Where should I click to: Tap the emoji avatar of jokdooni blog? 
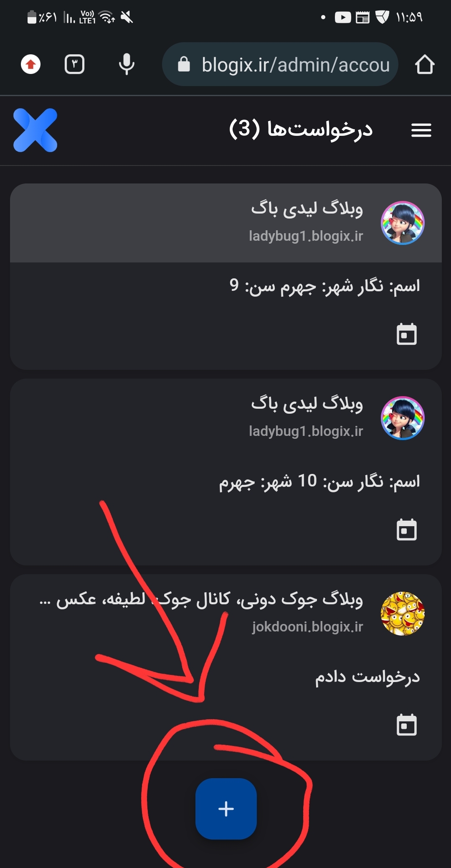tap(403, 613)
